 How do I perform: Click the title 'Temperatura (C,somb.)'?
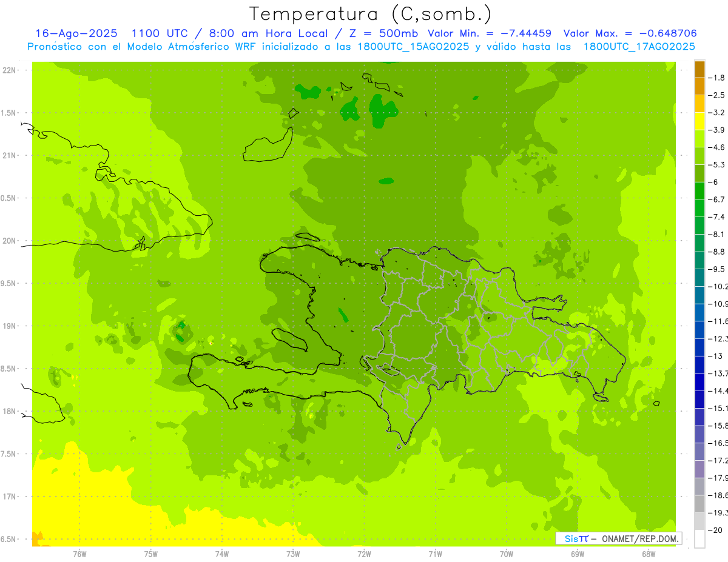tap(371, 14)
